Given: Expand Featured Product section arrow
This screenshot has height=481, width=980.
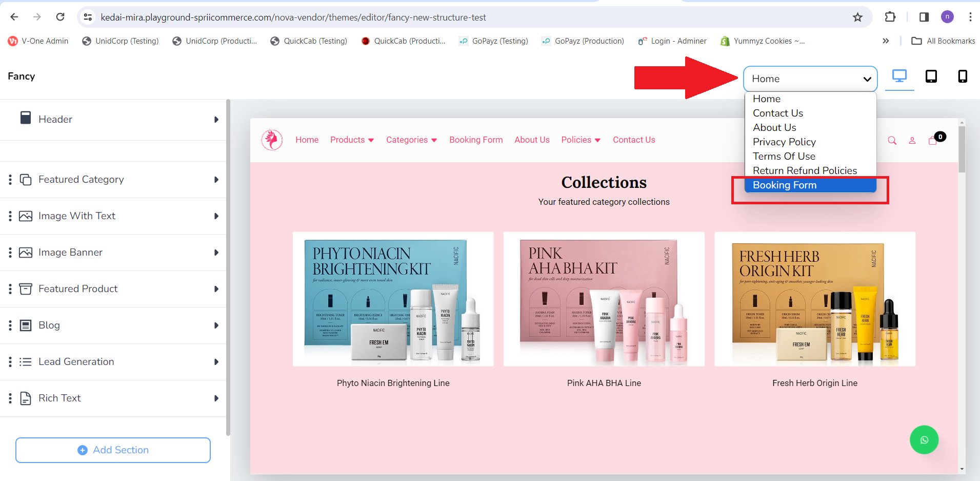Looking at the screenshot, I should (216, 289).
